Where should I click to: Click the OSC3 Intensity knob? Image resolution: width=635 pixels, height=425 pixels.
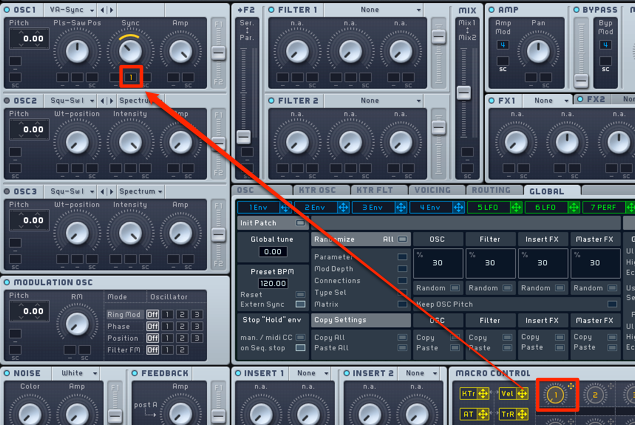[x=130, y=233]
